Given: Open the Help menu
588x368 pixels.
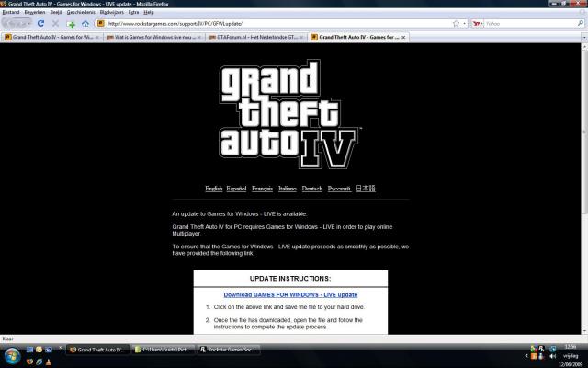Looking at the screenshot, I should [149, 12].
